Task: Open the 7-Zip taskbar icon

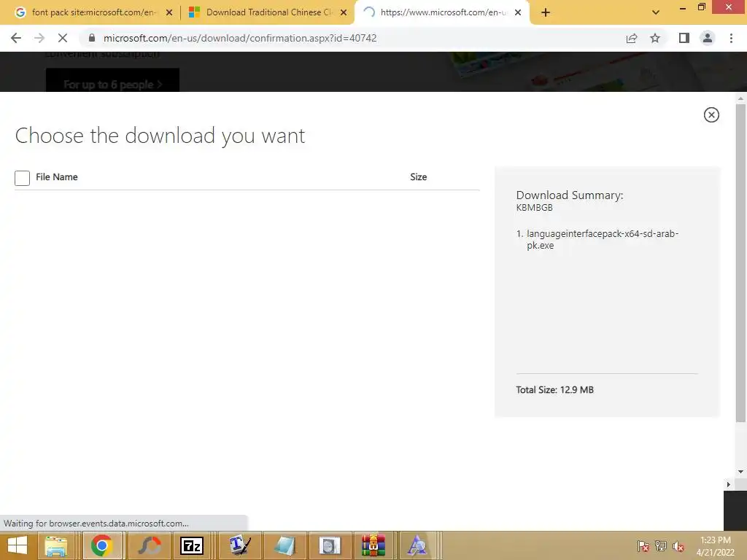Action: (192, 545)
